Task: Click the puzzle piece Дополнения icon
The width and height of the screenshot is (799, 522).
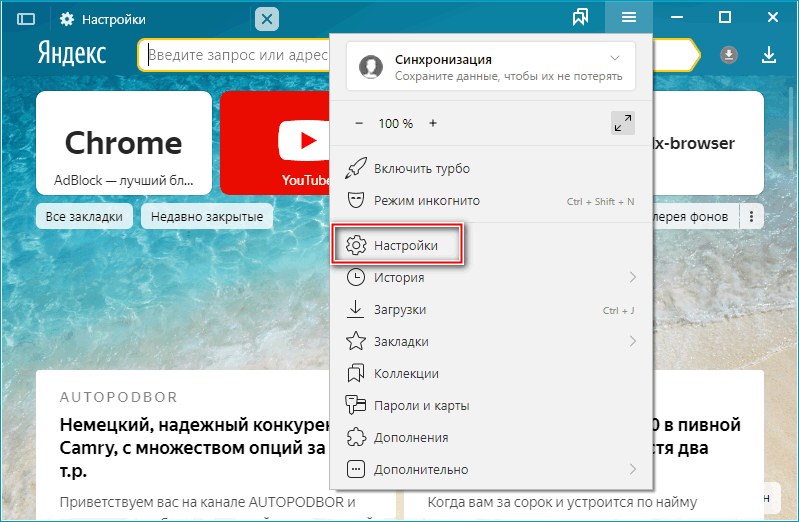Action: tap(356, 437)
